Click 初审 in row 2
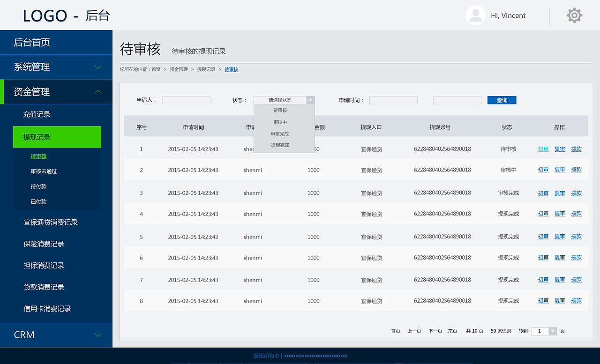This screenshot has width=600, height=364. click(543, 170)
